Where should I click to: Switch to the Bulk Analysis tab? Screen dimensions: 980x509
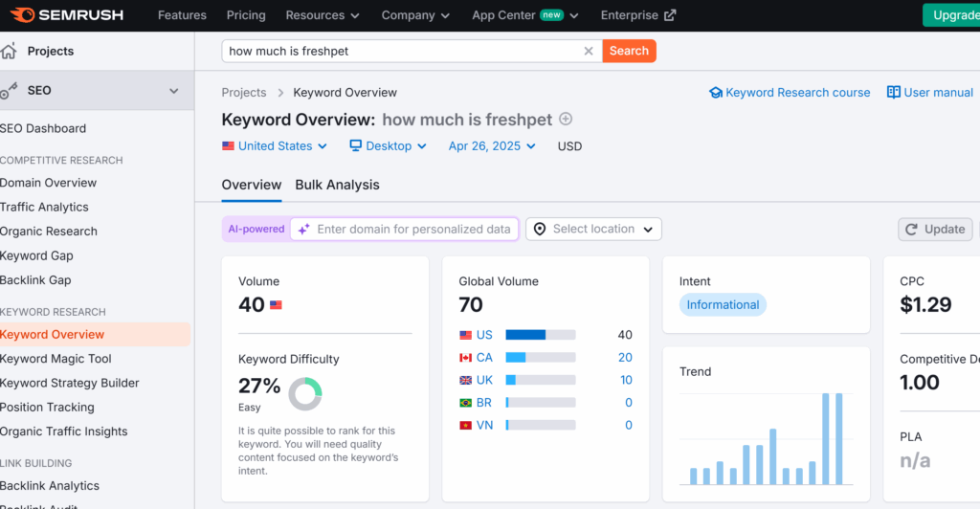click(338, 185)
